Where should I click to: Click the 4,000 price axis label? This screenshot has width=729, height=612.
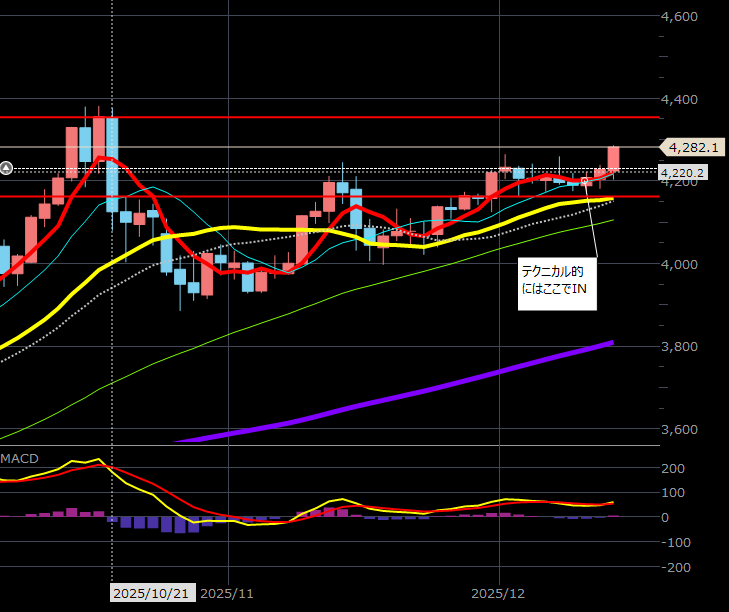(x=680, y=265)
